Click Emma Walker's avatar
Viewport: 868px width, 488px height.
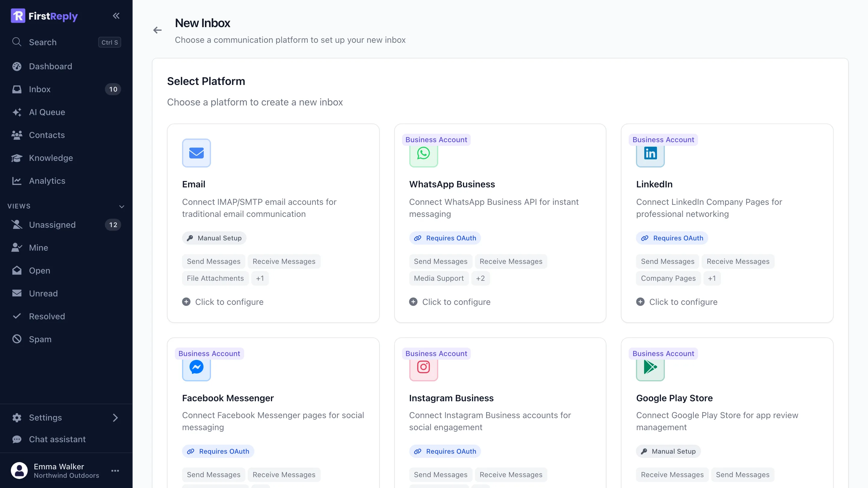(19, 471)
